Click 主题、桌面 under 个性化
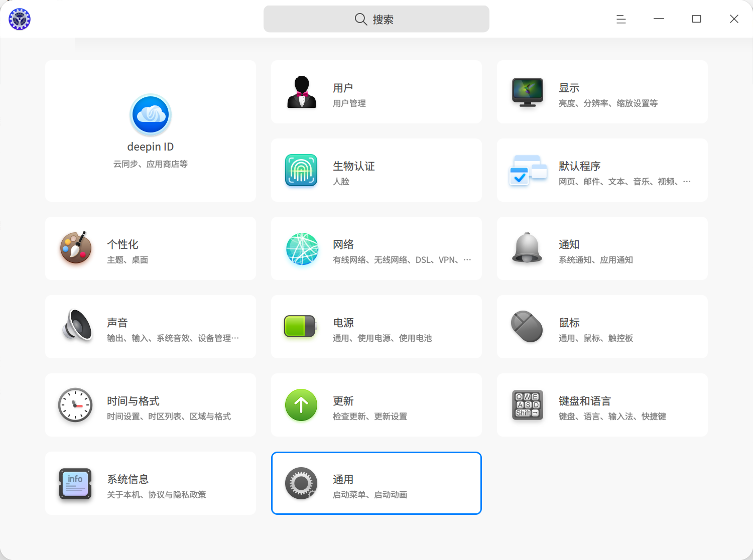Viewport: 753px width, 560px height. point(128,260)
